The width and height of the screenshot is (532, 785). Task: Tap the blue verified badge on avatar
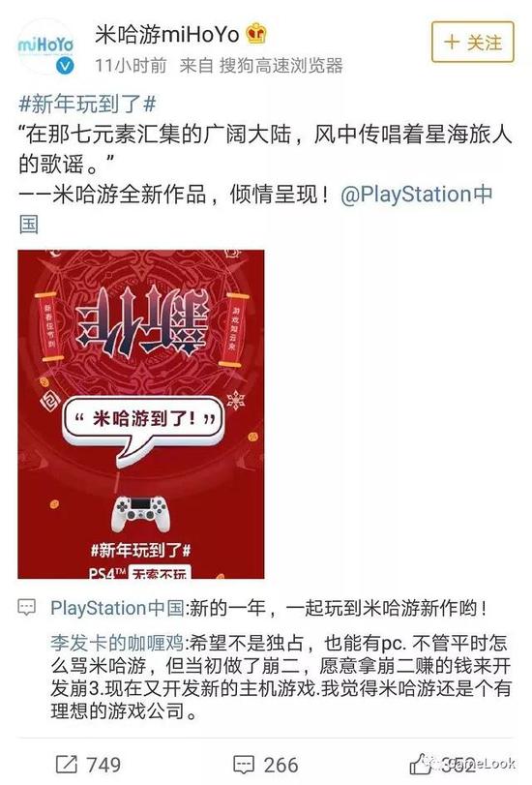click(65, 65)
